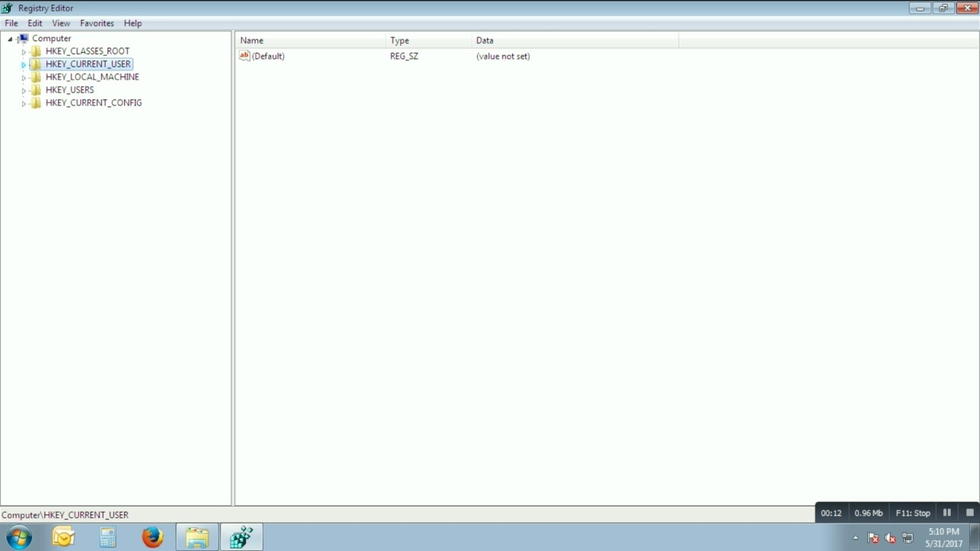Open the Outlook taskbar icon
Viewport: 980px width, 551px height.
pyautogui.click(x=64, y=537)
